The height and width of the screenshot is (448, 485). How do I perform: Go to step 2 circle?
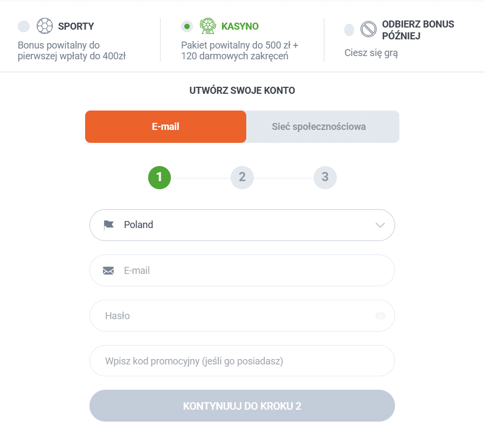point(242,177)
